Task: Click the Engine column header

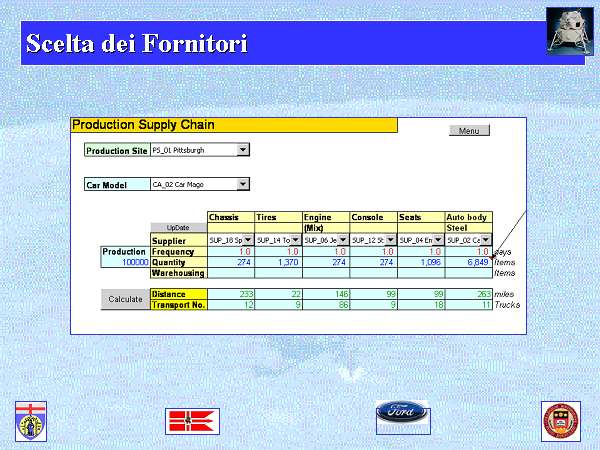Action: (x=326, y=217)
